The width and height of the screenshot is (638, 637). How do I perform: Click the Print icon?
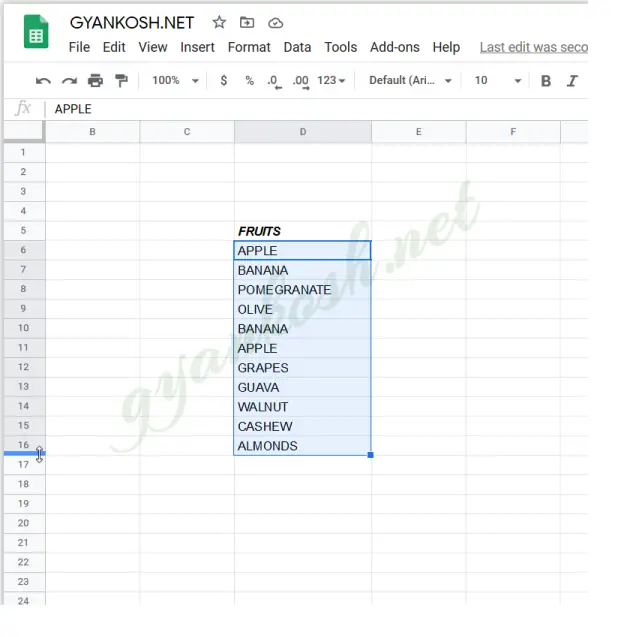tap(95, 81)
